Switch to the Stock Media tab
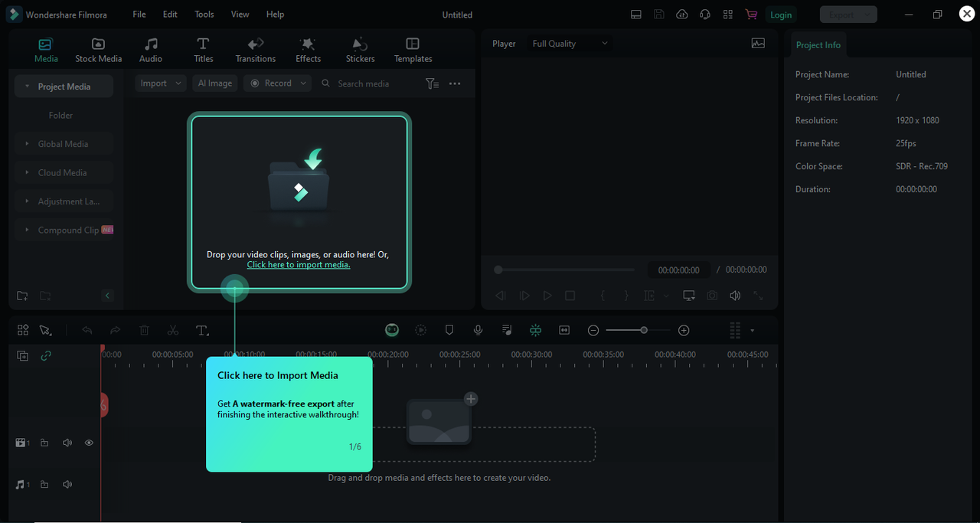The height and width of the screenshot is (523, 980). click(98, 48)
